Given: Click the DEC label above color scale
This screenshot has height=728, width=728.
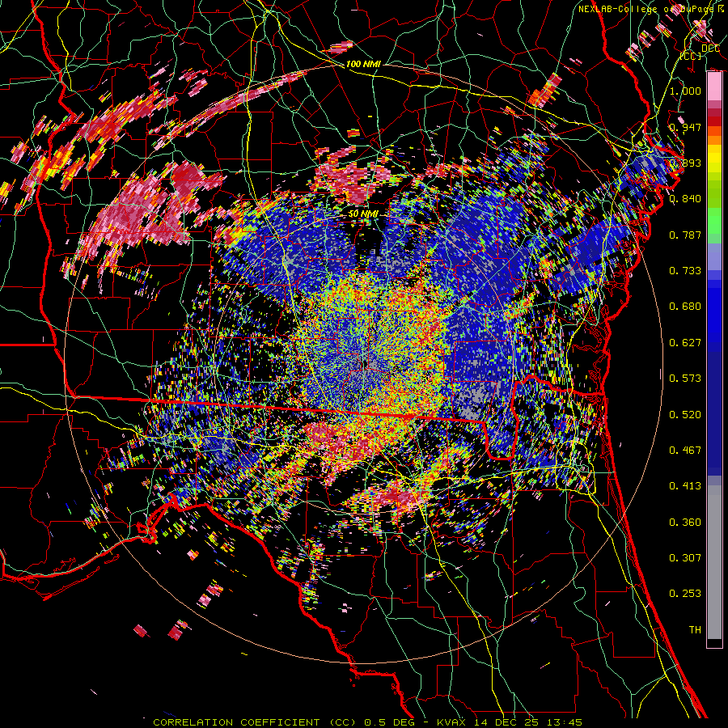Looking at the screenshot, I should 710,49.
